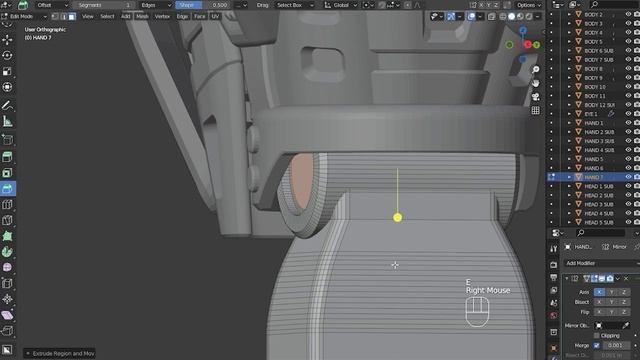This screenshot has width=640, height=360.
Task: Select the Shrink/Fatten tool
Action: (7, 299)
